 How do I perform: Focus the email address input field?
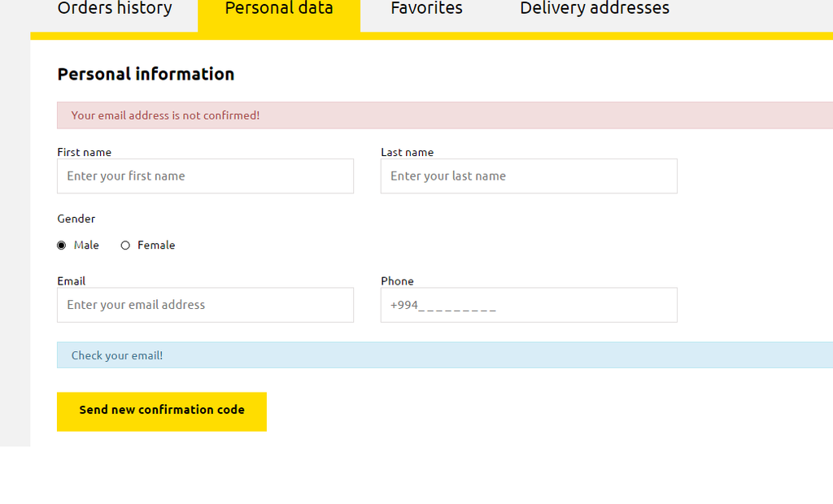205,305
